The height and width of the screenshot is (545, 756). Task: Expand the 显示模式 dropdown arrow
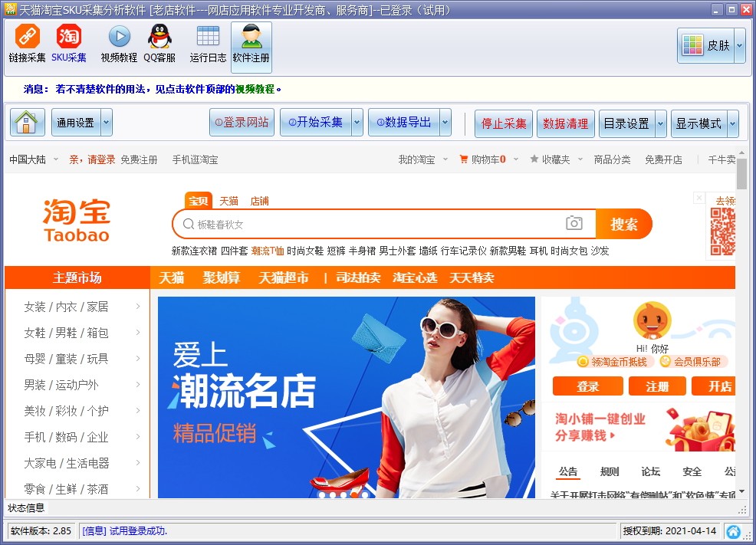(x=733, y=124)
